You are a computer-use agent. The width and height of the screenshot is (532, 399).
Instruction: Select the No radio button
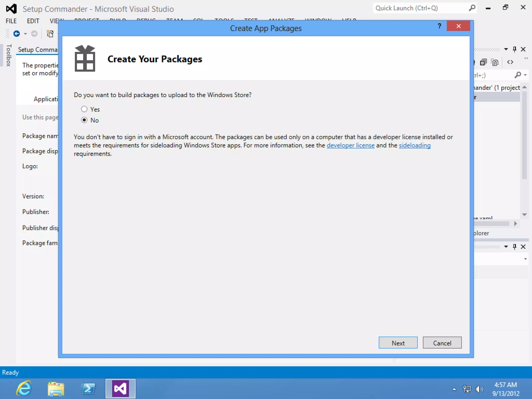point(84,120)
